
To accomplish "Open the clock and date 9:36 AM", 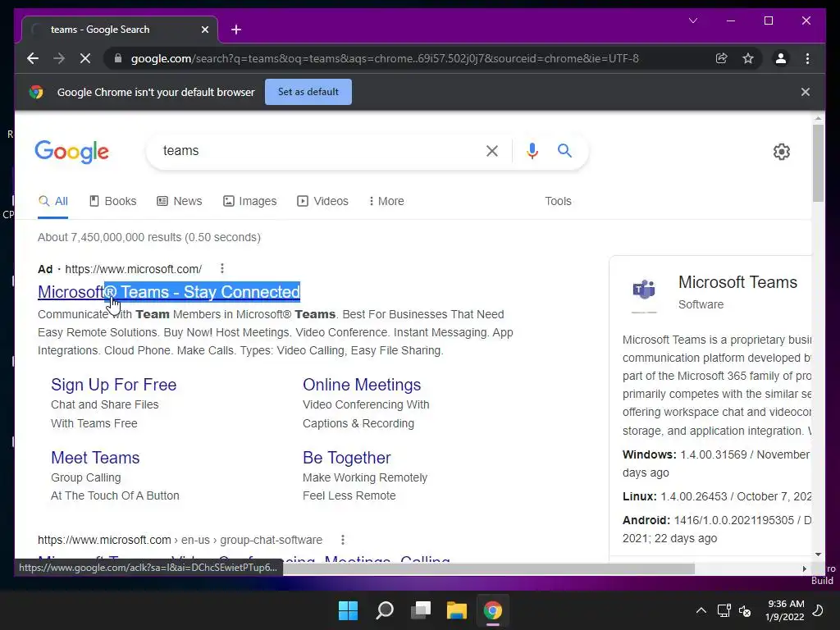I will point(785,610).
